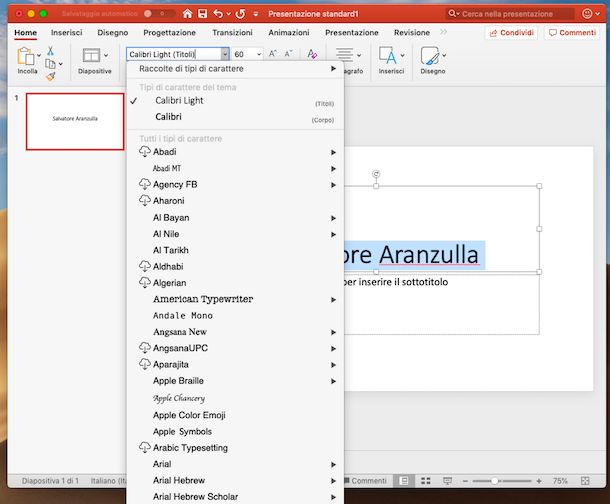Open the font name combo box arrow

click(225, 54)
